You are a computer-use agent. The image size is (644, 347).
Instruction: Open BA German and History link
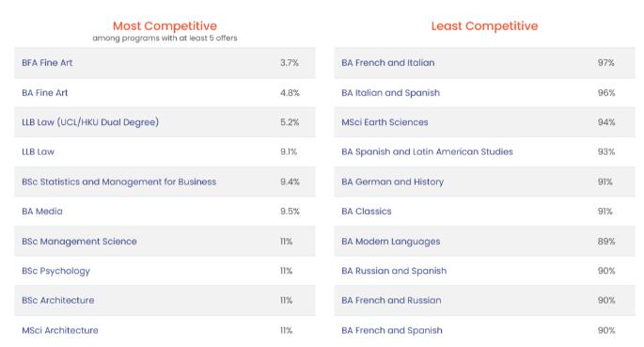[x=393, y=181]
